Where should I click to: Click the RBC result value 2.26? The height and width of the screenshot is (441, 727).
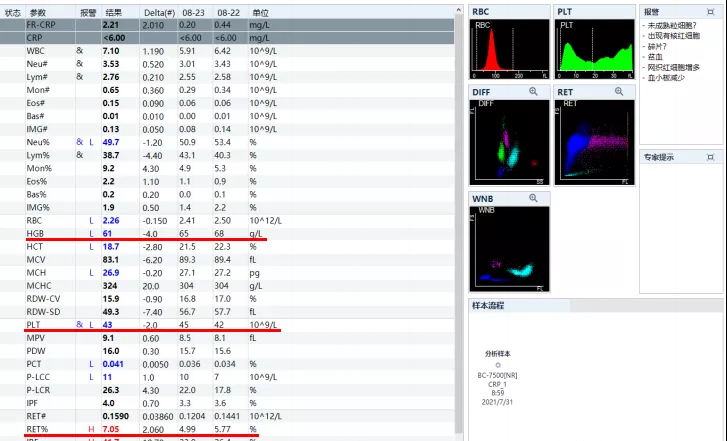tap(111, 221)
